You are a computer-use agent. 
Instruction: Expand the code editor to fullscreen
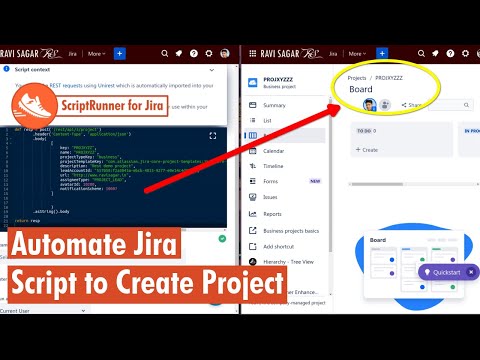[x=213, y=136]
